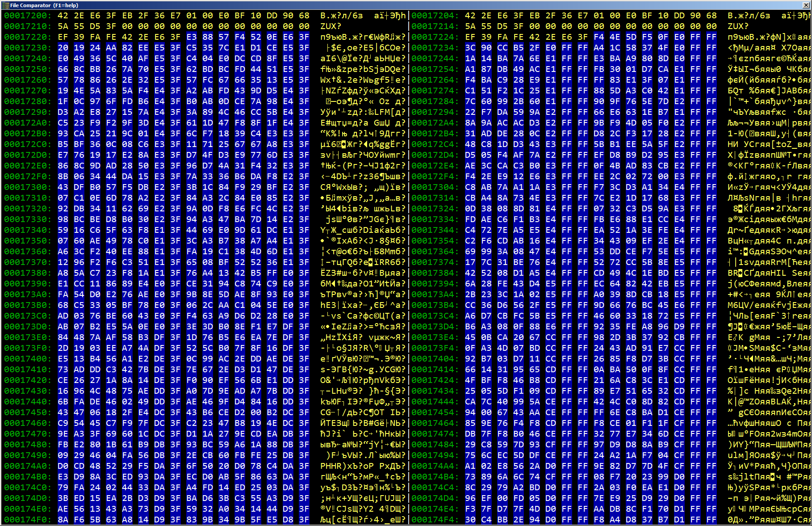Select the last right row address 000174F4
Image resolution: width=812 pixels, height=526 pixels.
point(435,520)
